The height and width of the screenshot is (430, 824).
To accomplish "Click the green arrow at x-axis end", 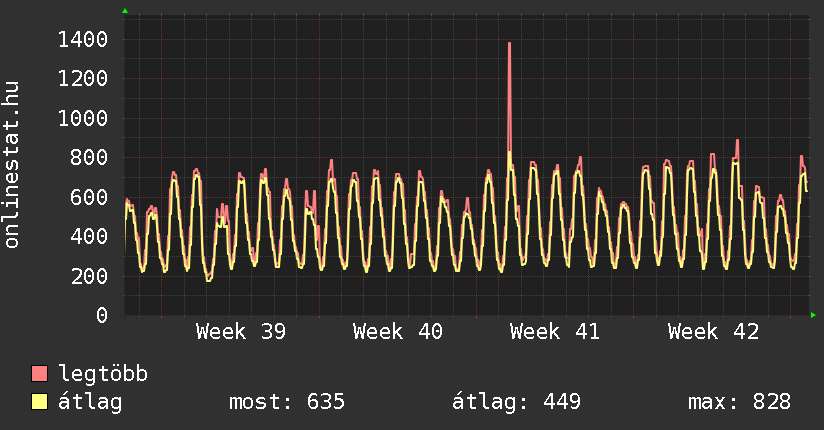I will (813, 316).
